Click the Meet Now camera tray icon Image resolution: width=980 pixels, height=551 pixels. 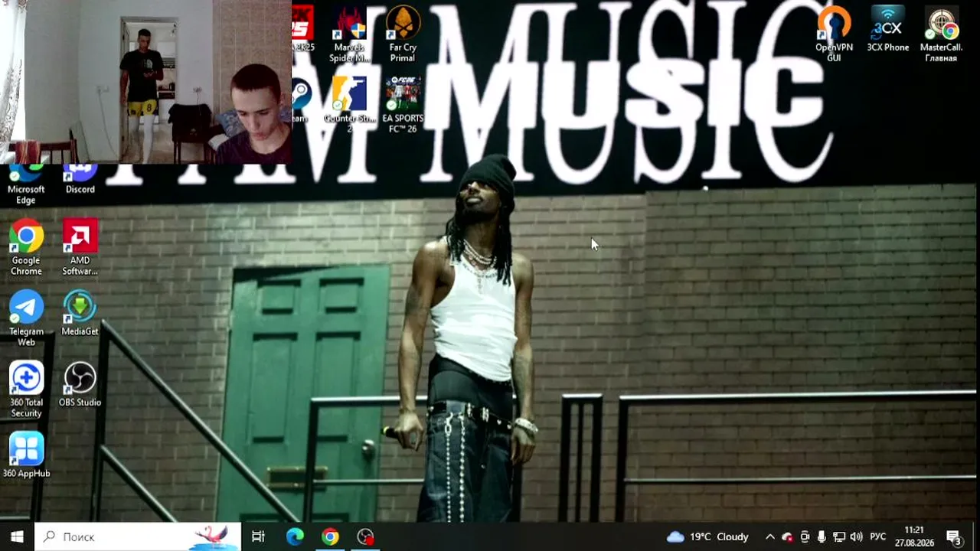click(x=805, y=536)
